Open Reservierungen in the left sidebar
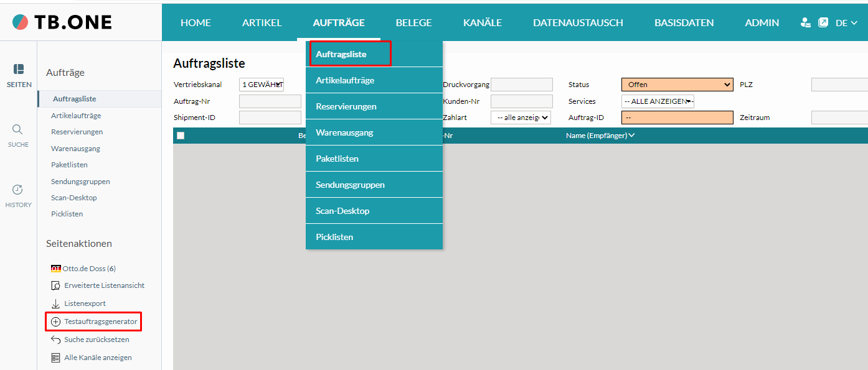This screenshot has height=370, width=868. (77, 132)
